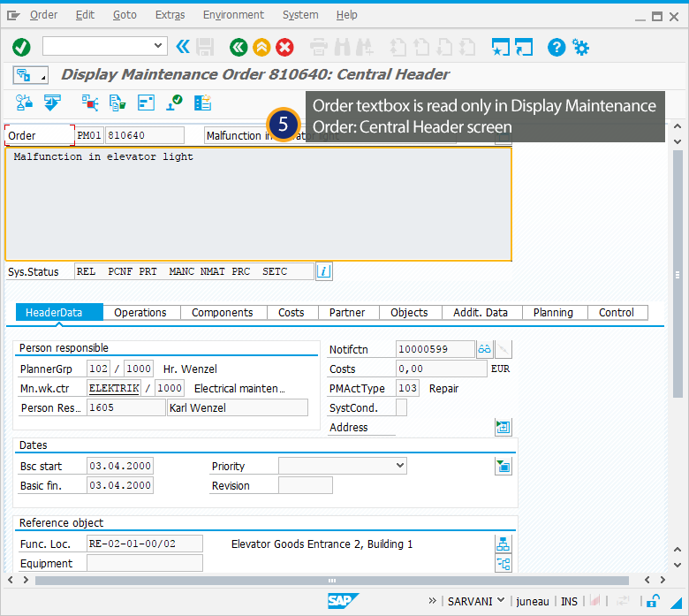Click the Next Page icon

(444, 47)
